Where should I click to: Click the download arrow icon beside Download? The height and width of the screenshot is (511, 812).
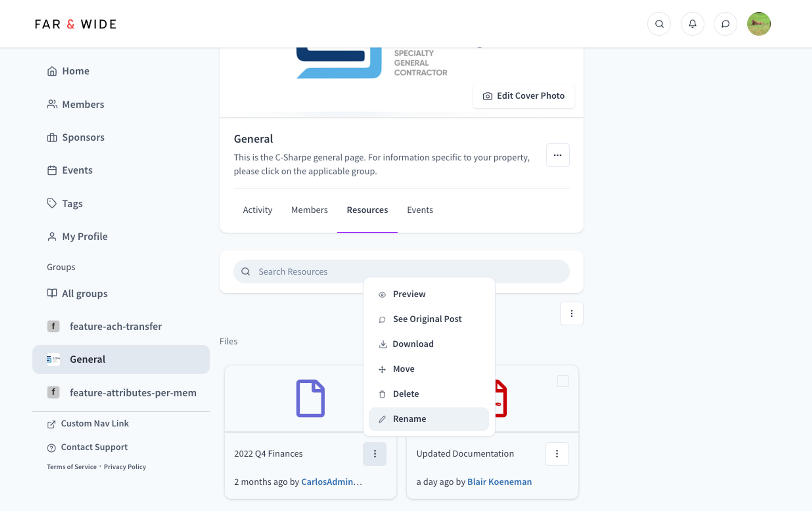(x=382, y=345)
